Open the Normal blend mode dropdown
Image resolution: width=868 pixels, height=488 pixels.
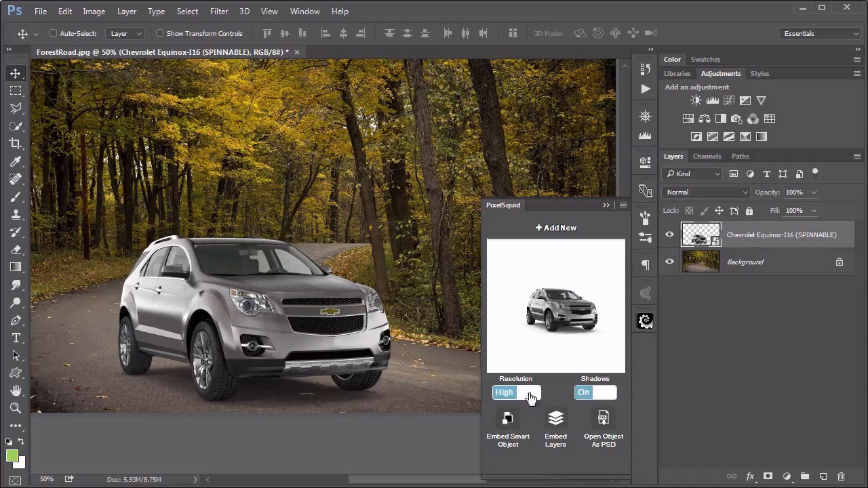coord(707,192)
